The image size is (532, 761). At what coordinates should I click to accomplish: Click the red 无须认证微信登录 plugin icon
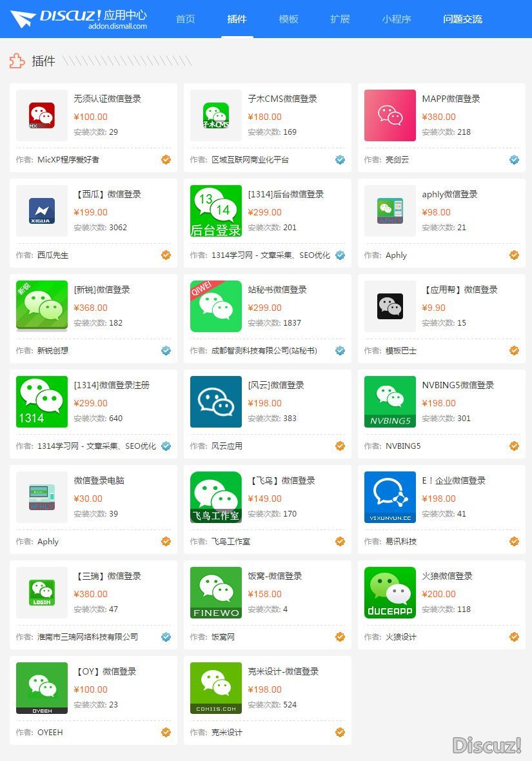coord(42,115)
